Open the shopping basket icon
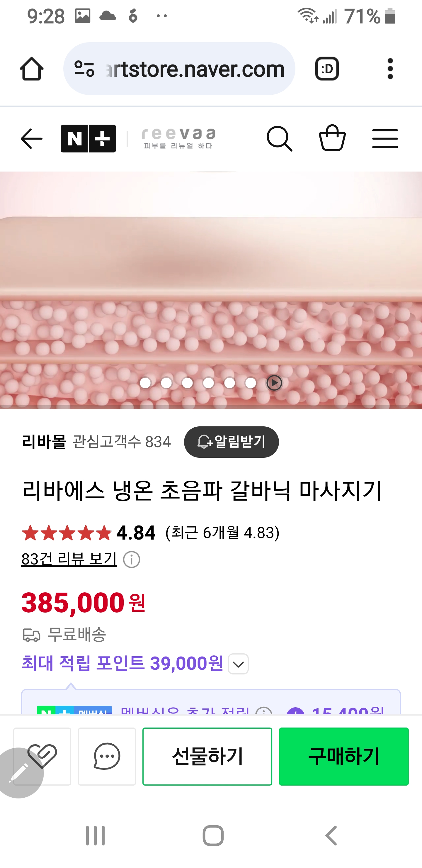The height and width of the screenshot is (868, 422). (332, 138)
